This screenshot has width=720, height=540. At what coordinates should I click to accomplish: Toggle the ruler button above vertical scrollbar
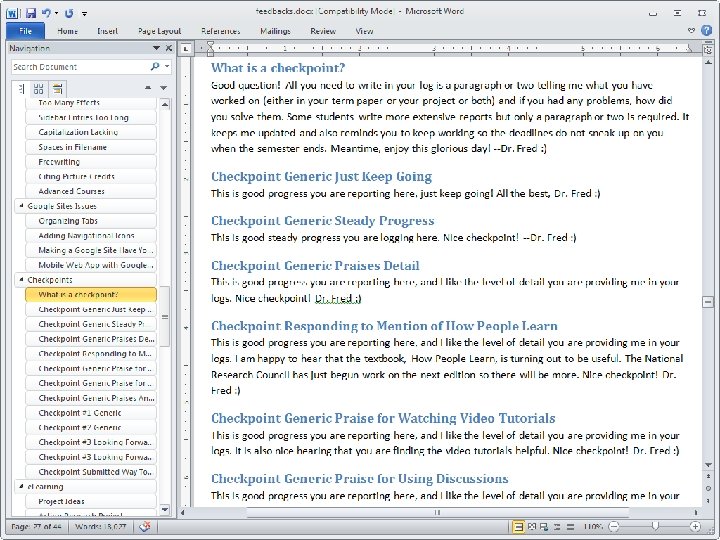pyautogui.click(x=708, y=49)
